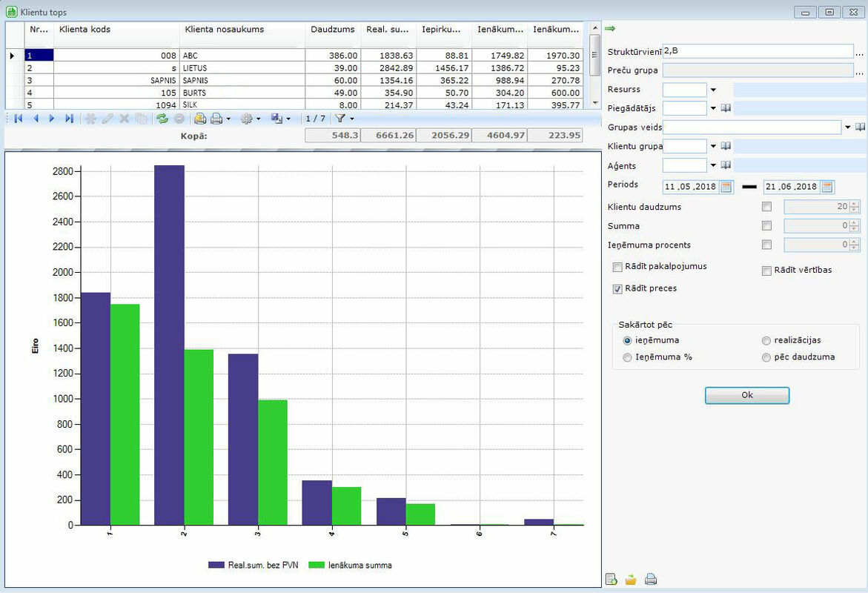Click the printer icon in grid toolbar
This screenshot has width=868, height=593.
[216, 119]
